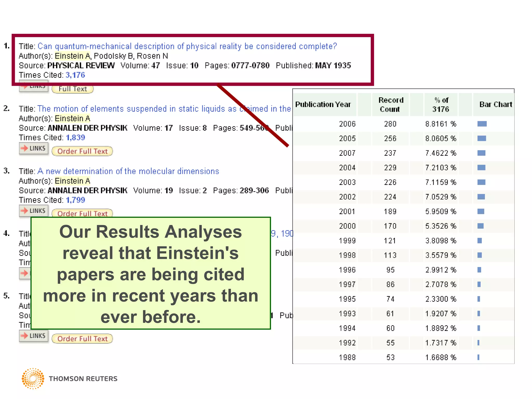Click the 7.1159 % value
532x399 pixels.
click(441, 182)
